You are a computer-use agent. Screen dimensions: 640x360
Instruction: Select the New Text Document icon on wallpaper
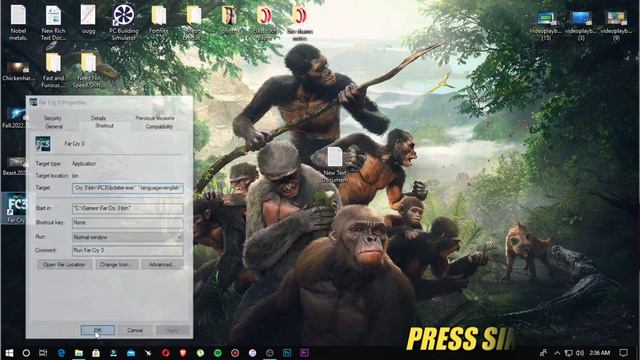[335, 164]
